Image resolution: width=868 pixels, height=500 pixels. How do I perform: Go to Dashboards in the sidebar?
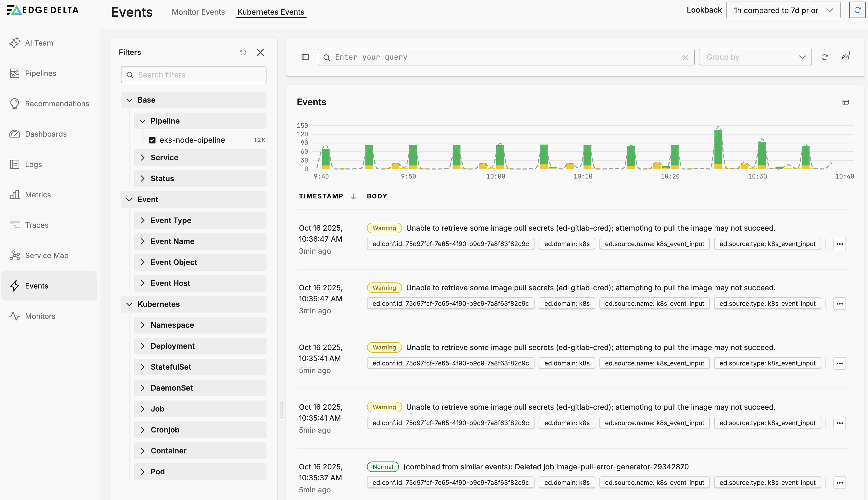coord(46,134)
